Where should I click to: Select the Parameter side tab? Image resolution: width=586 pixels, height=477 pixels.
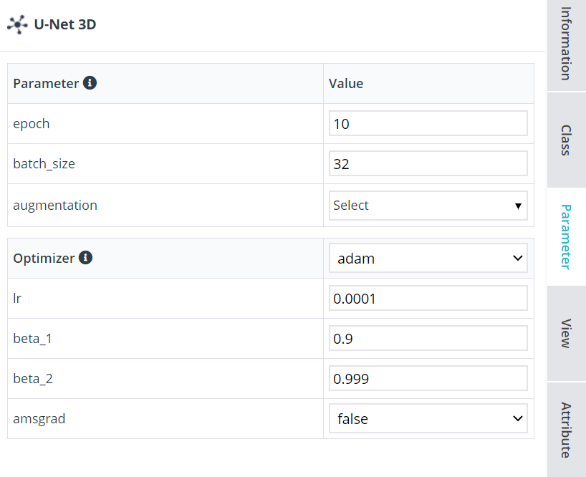tap(566, 237)
